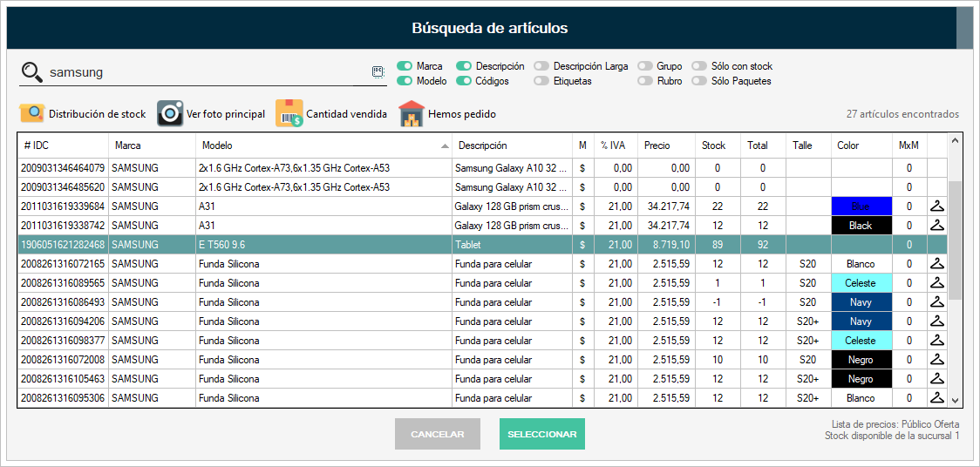The image size is (980, 467).
Task: Enable the Descripción Larga filter
Action: (541, 66)
